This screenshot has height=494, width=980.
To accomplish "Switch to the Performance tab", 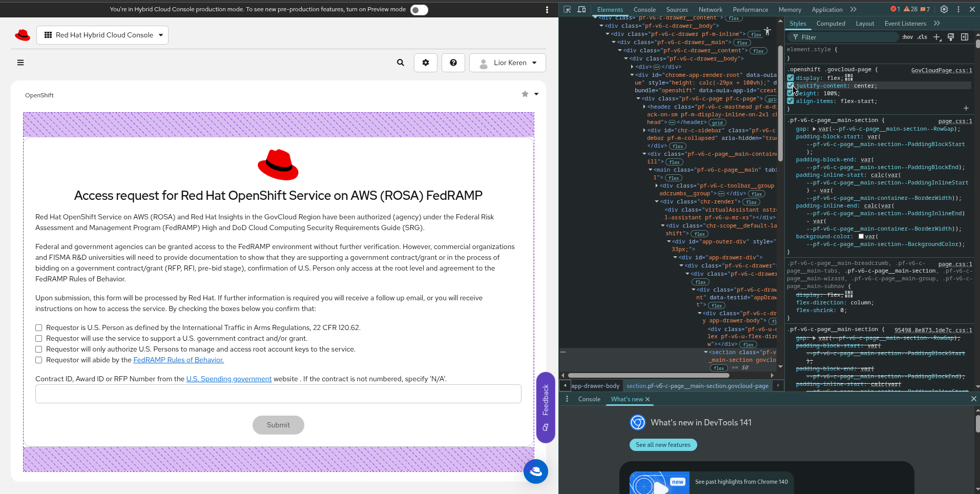I will coord(750,9).
